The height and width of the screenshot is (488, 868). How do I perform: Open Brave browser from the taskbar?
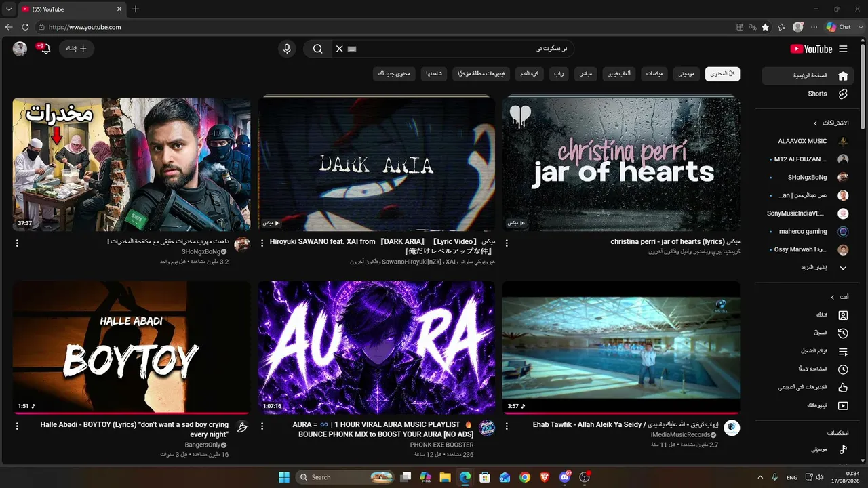click(x=545, y=477)
